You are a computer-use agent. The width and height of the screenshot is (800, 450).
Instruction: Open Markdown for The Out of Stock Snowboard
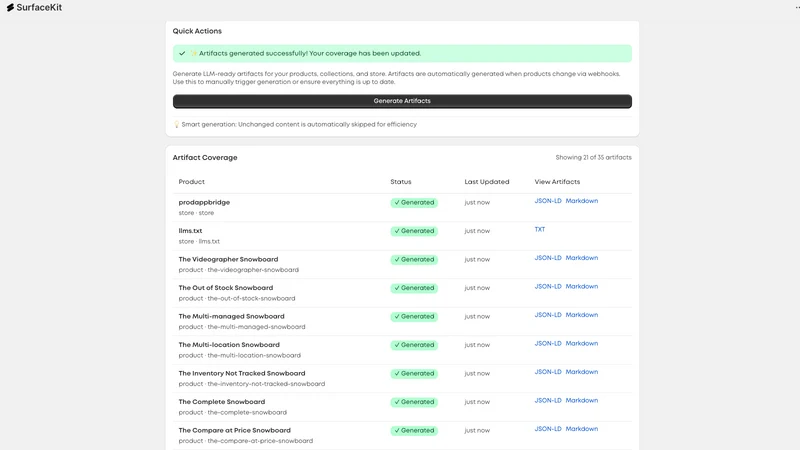[x=582, y=287]
